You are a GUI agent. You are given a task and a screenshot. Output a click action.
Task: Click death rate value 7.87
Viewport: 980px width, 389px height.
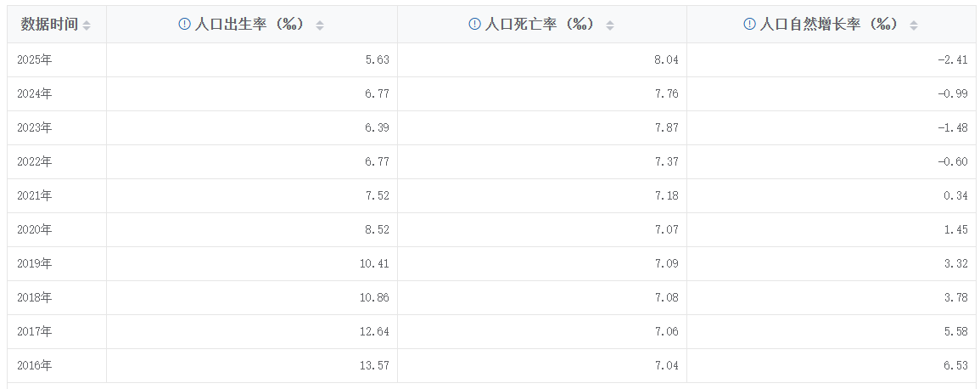667,127
